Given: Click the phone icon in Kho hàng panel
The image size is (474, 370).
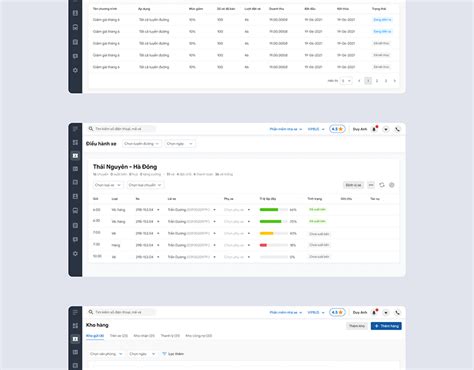Looking at the screenshot, I should point(397,313).
